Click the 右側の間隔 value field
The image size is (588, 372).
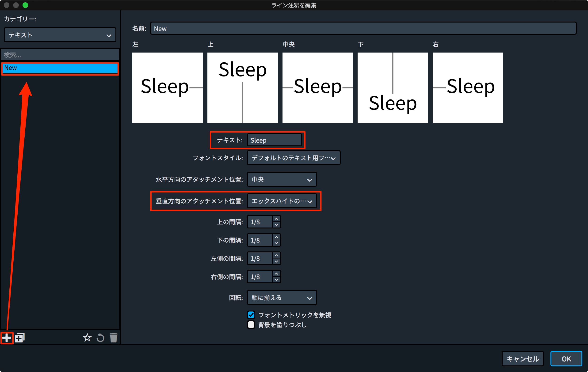(x=260, y=277)
